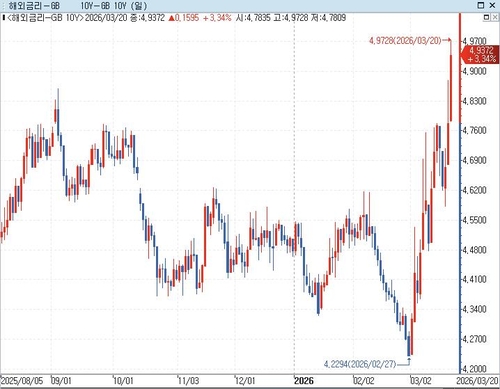The width and height of the screenshot is (500, 389).
Task: Close the 해외금리-GB 10Y chart window
Action: pyautogui.click(x=492, y=5)
